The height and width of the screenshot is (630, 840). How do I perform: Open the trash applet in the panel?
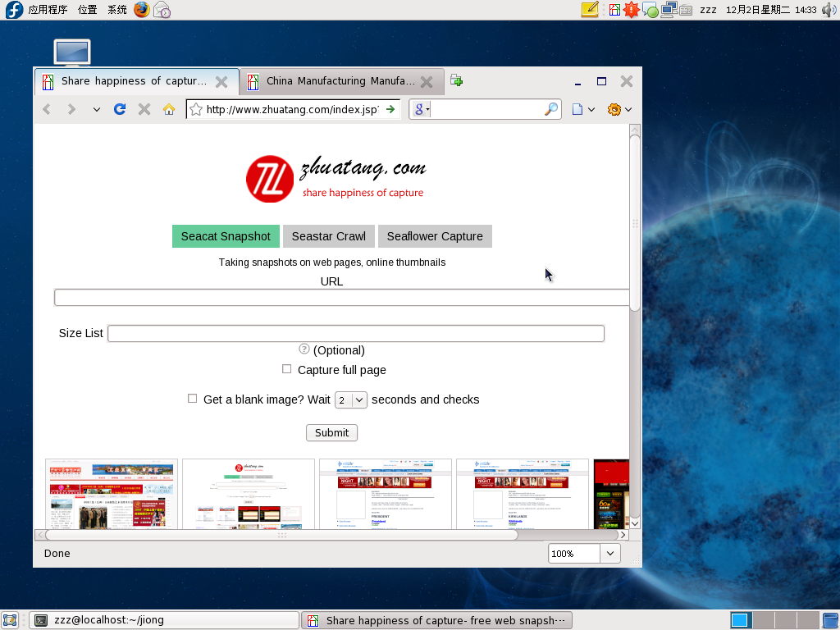pos(830,620)
